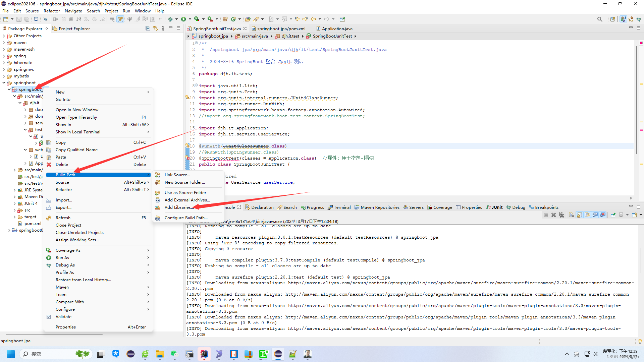This screenshot has height=362, width=644.
Task: Click the Open a Terminal toolbar icon
Action: coord(36,19)
